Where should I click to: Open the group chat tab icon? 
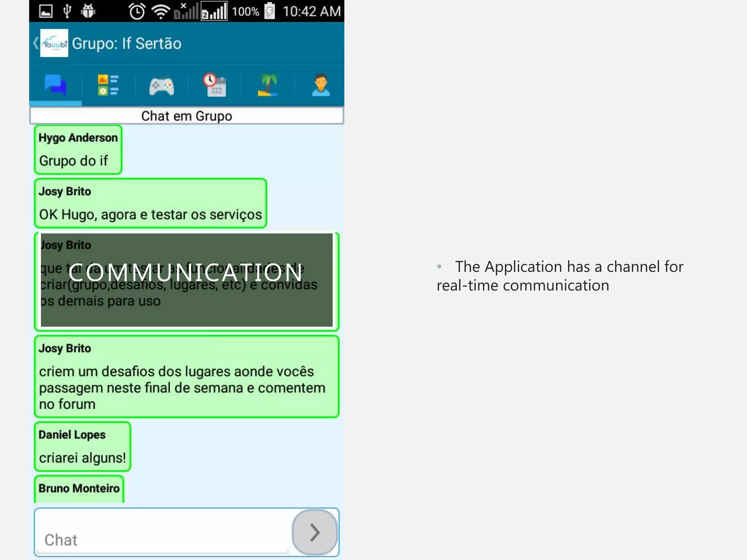click(55, 85)
